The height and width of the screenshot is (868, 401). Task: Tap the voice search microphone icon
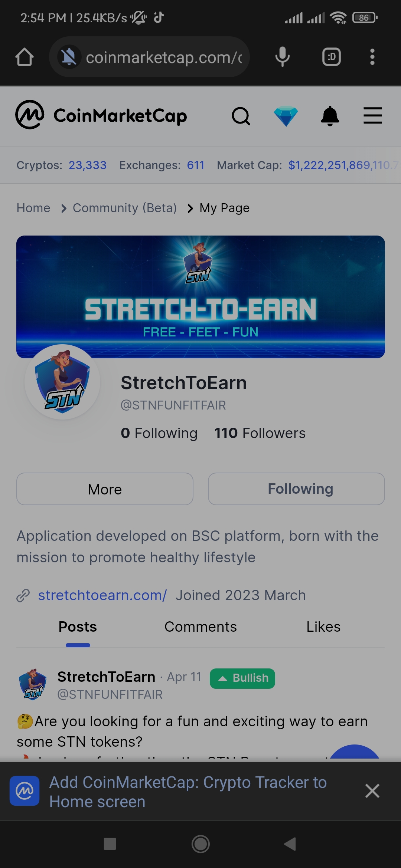pos(283,57)
